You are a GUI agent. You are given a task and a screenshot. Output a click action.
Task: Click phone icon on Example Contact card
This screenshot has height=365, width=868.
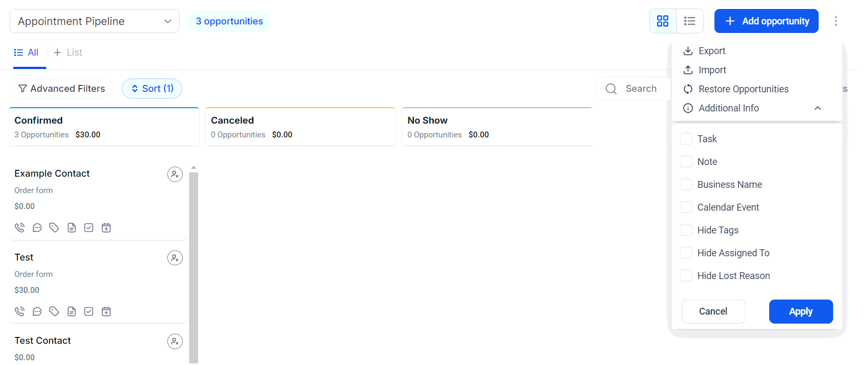(20, 228)
